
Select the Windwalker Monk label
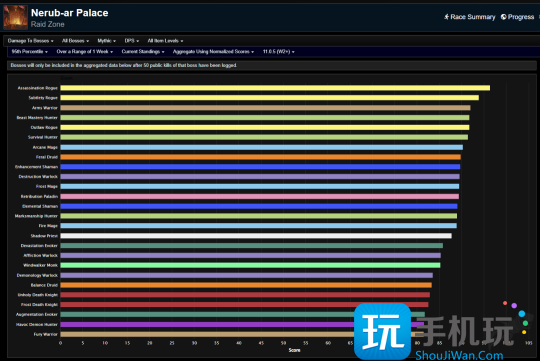pos(40,265)
